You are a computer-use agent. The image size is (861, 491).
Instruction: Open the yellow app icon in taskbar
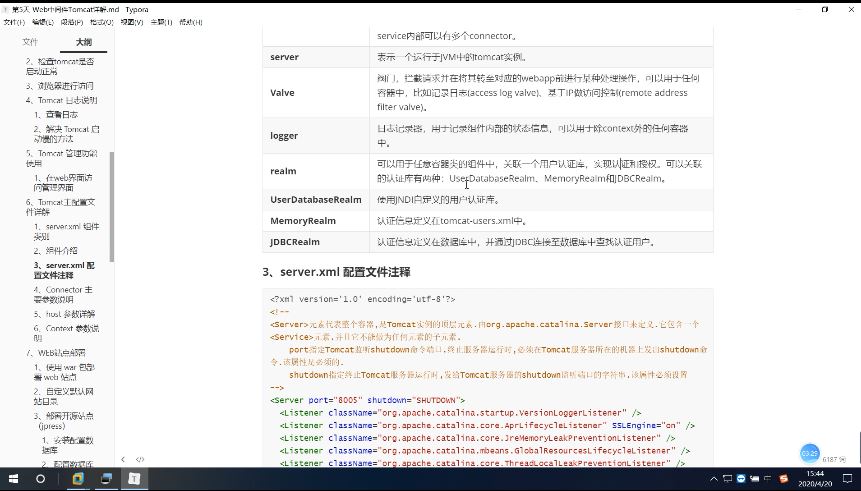coord(78,479)
